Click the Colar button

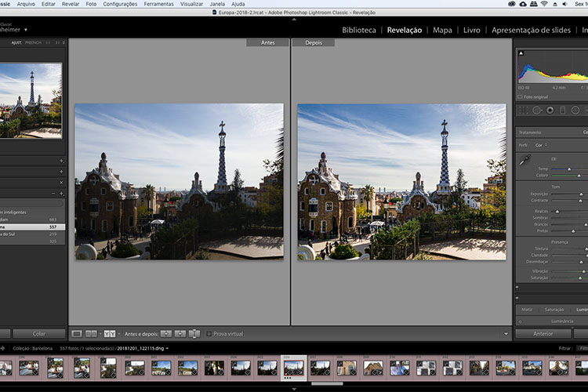[39, 333]
